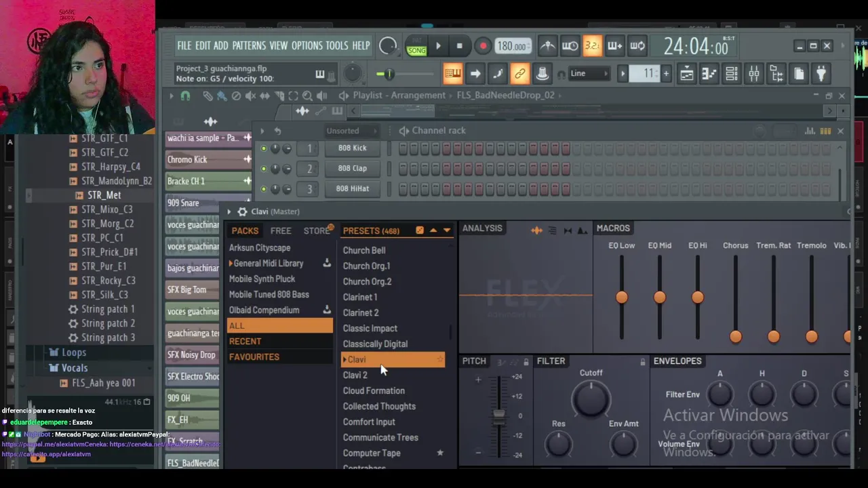This screenshot has width=868, height=488.
Task: Select the zoom tool in playlist toolbar
Action: coord(307,96)
